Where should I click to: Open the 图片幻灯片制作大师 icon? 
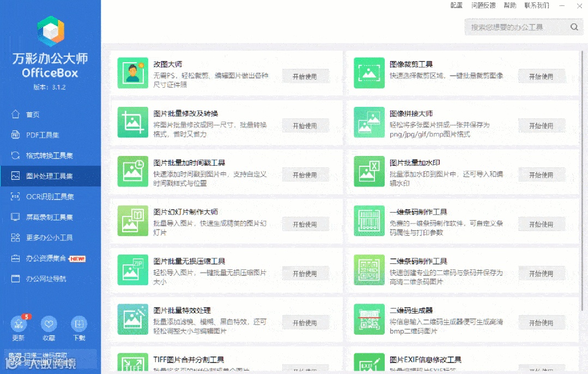pos(133,221)
